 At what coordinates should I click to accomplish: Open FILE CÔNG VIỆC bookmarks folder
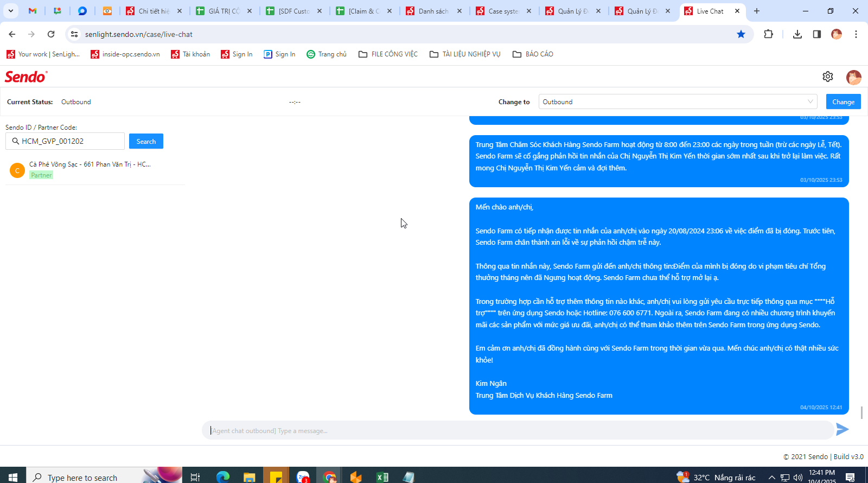pyautogui.click(x=388, y=54)
